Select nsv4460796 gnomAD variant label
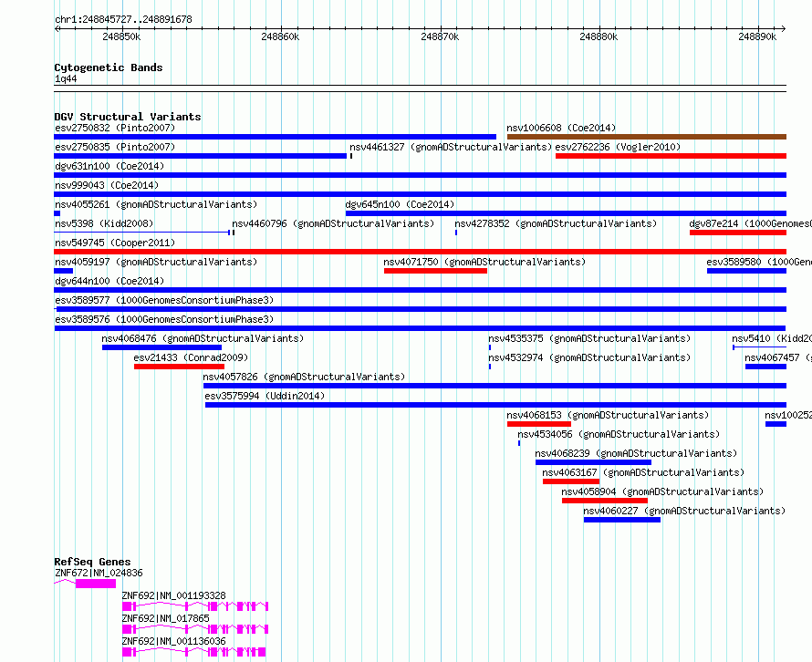This screenshot has height=662, width=812. tap(333, 223)
